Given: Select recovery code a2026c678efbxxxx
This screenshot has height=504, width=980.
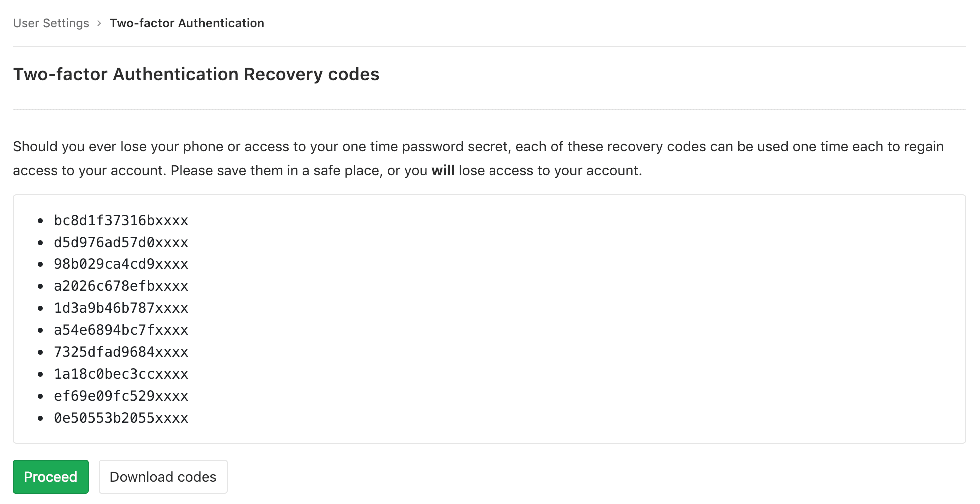Looking at the screenshot, I should [121, 286].
